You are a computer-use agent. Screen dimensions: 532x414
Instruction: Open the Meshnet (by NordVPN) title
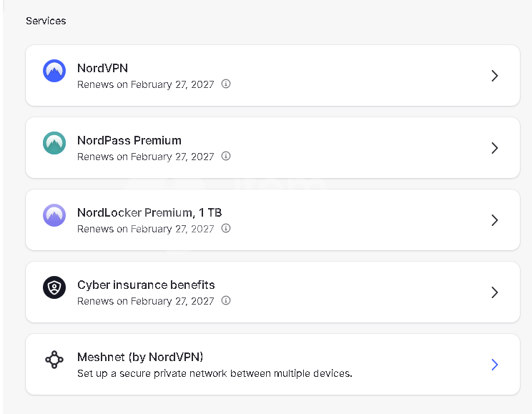[x=140, y=358]
